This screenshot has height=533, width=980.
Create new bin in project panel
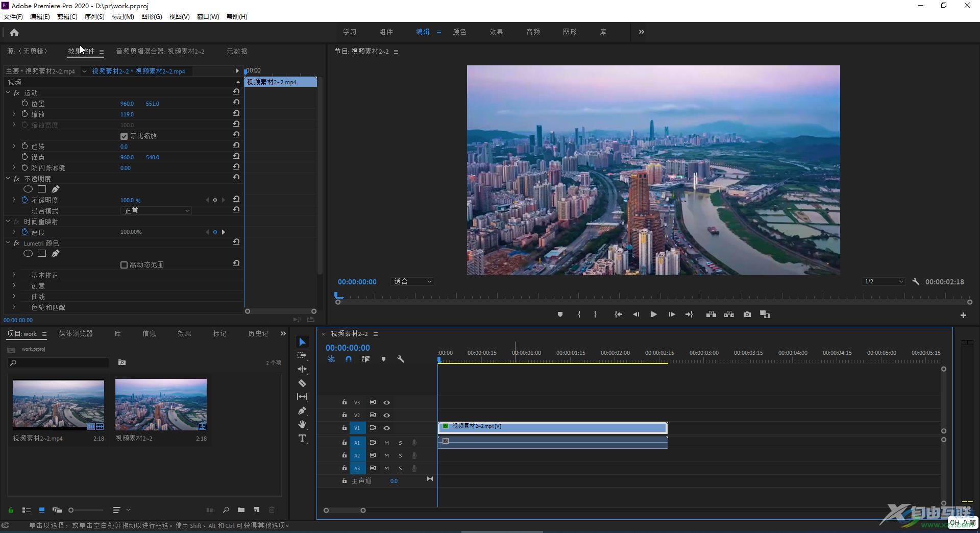241,510
